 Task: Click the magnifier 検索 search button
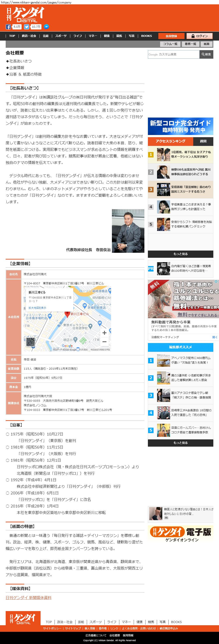pyautogui.click(x=206, y=54)
